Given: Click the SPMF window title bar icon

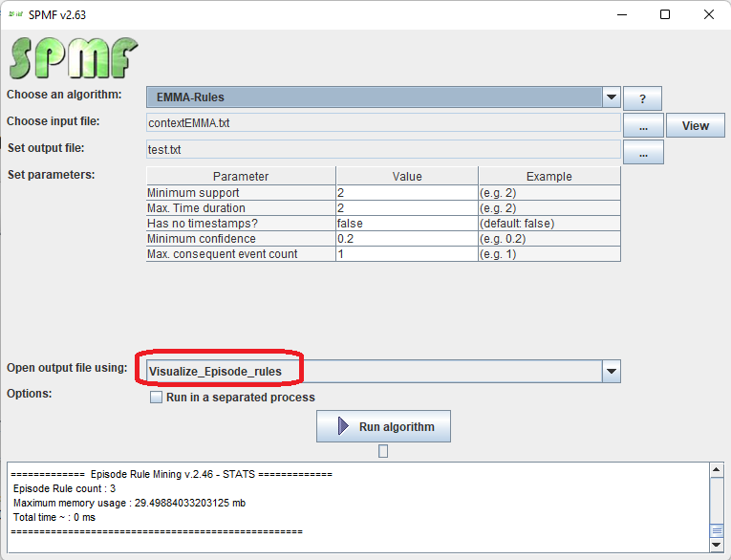Looking at the screenshot, I should pos(16,14).
